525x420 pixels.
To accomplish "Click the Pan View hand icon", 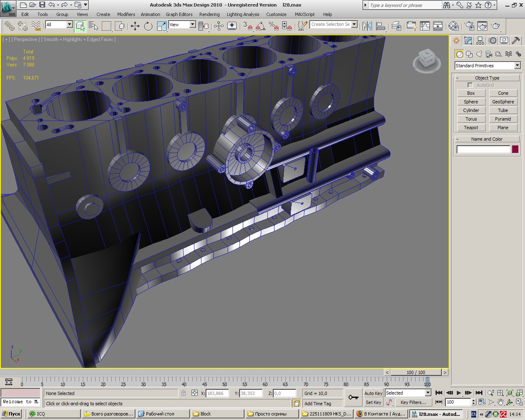I will pyautogui.click(x=500, y=402).
